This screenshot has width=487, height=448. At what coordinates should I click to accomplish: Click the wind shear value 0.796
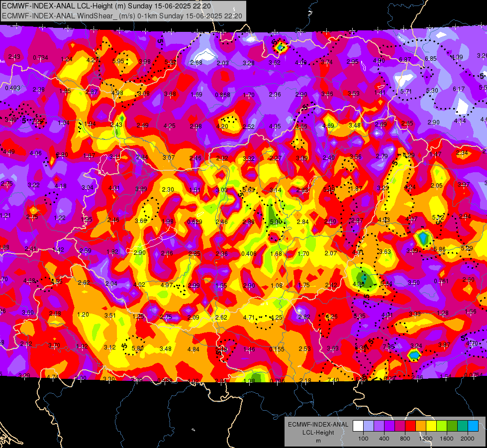(x=278, y=381)
